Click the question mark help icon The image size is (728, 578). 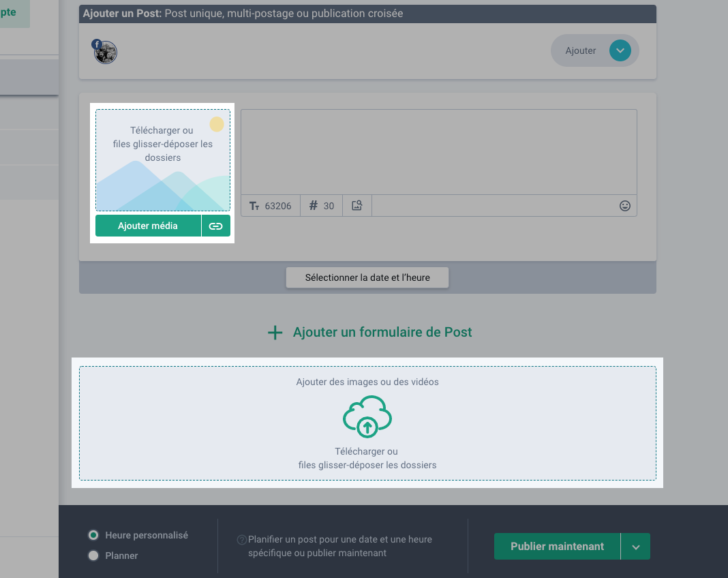click(241, 540)
